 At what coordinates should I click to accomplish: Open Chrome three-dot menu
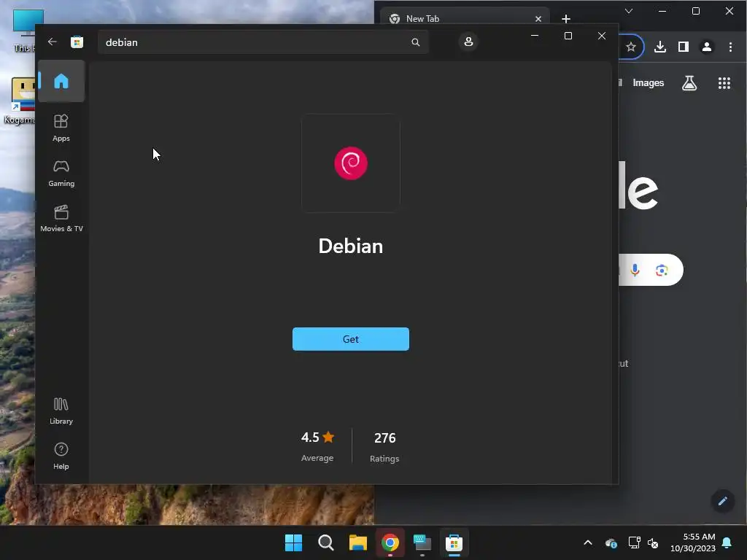click(730, 47)
